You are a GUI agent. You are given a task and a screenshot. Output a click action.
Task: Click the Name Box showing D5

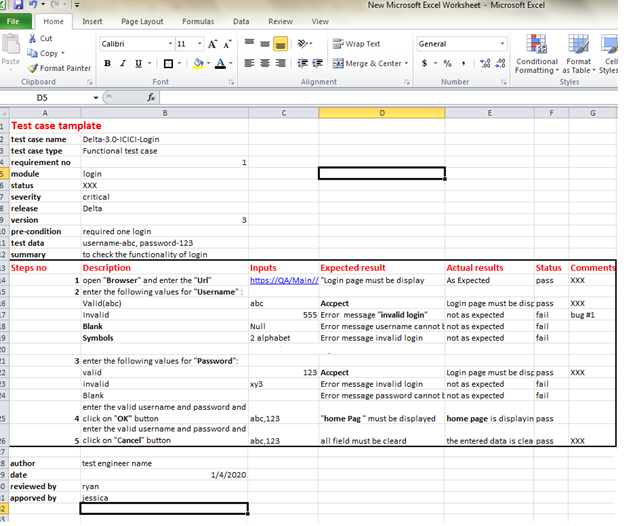pos(43,98)
